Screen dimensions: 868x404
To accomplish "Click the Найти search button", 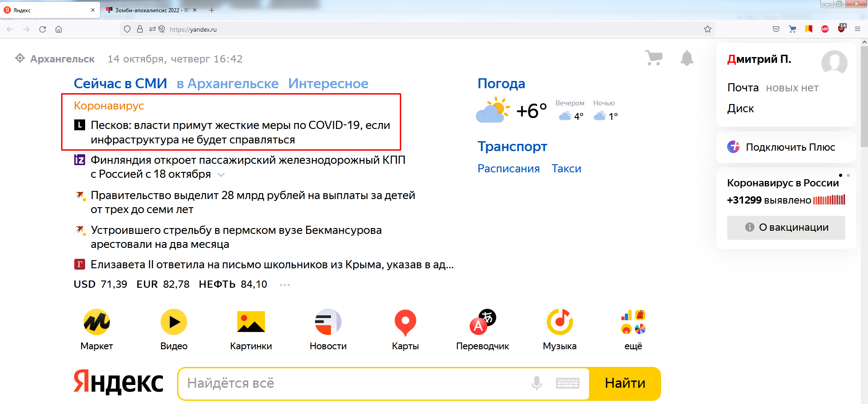I will pos(625,384).
